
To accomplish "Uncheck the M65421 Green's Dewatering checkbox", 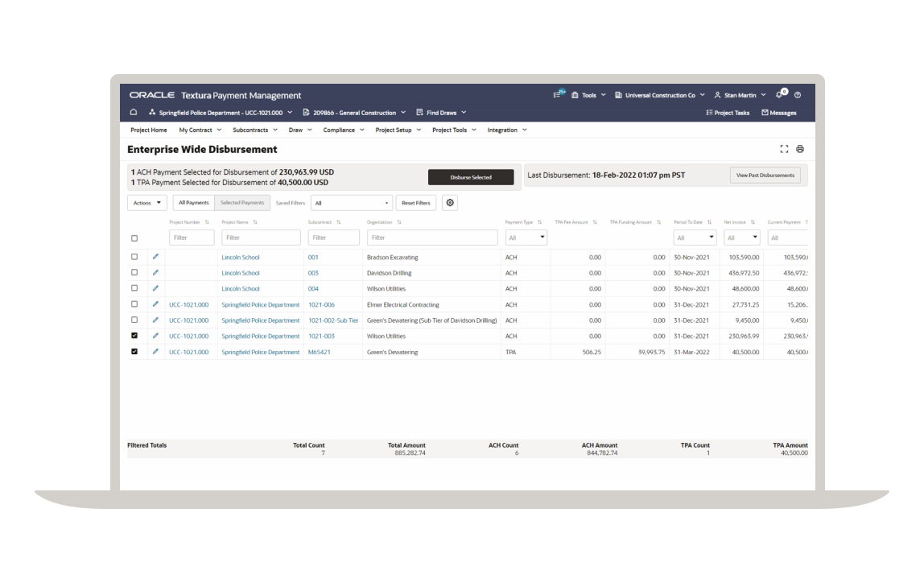I will pyautogui.click(x=134, y=351).
